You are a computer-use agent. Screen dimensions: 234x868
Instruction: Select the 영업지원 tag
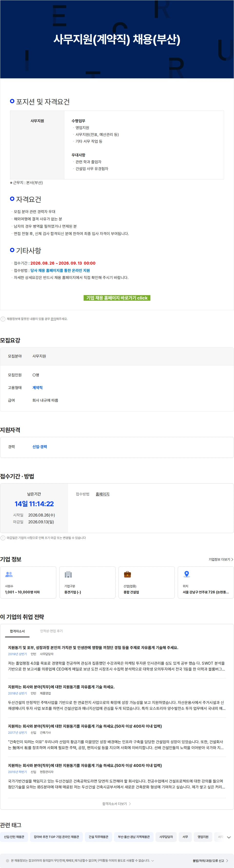(x=203, y=837)
